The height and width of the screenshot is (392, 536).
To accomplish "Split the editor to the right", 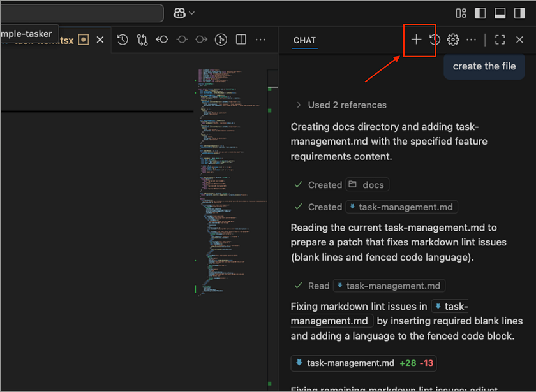I will pyautogui.click(x=241, y=40).
